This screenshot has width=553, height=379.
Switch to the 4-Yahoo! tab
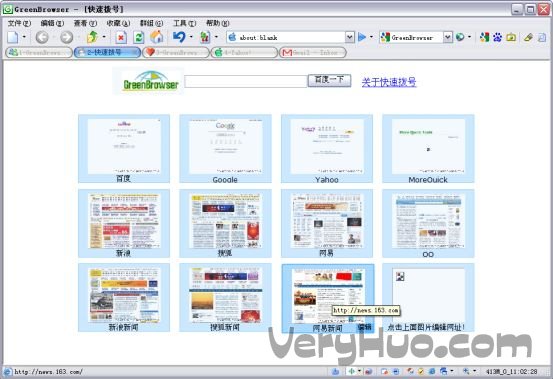pyautogui.click(x=244, y=53)
